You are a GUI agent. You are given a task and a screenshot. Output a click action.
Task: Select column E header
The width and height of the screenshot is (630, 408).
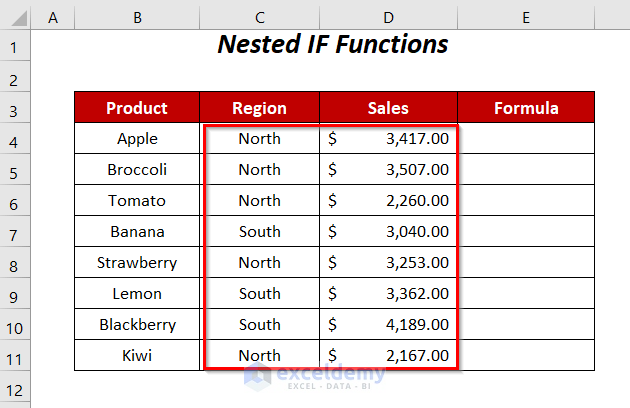(x=526, y=16)
